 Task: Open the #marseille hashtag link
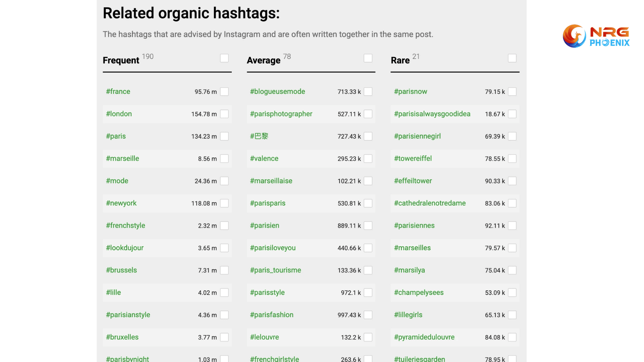[x=122, y=159]
